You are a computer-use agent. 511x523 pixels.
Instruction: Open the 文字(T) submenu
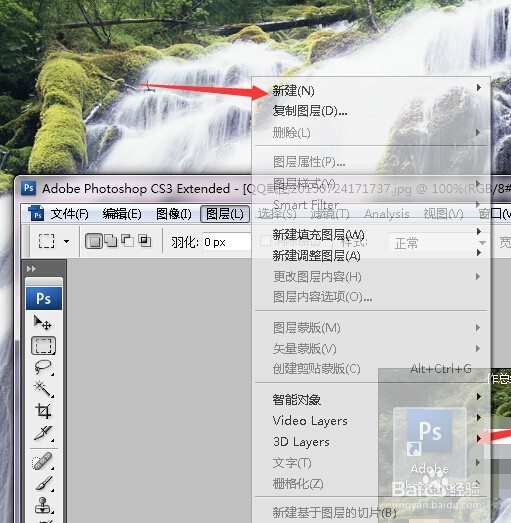[371, 463]
